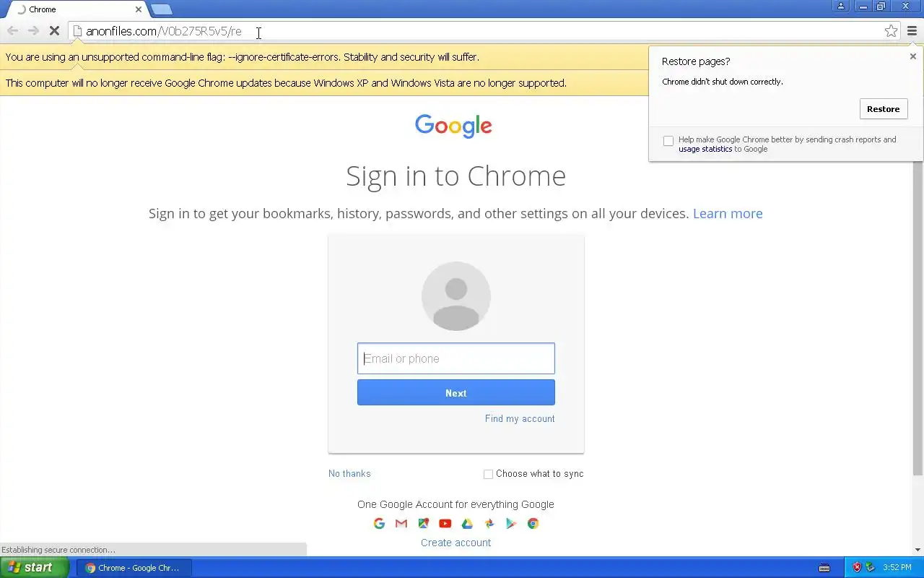The width and height of the screenshot is (924, 578).
Task: Click the YouTube icon
Action: tap(445, 524)
